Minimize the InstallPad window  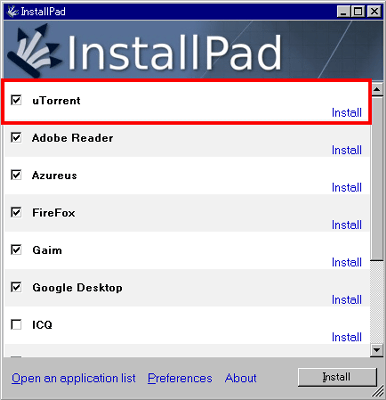tap(343, 12)
